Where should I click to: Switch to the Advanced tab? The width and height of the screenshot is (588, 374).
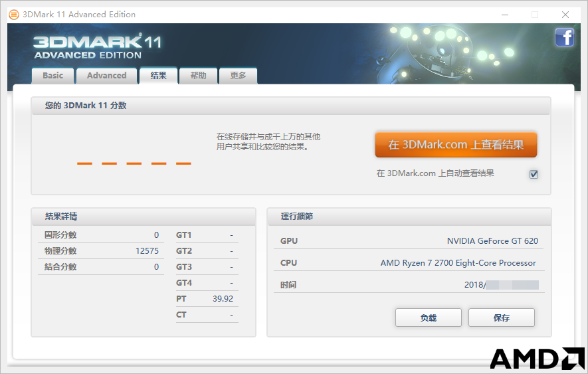(x=107, y=76)
